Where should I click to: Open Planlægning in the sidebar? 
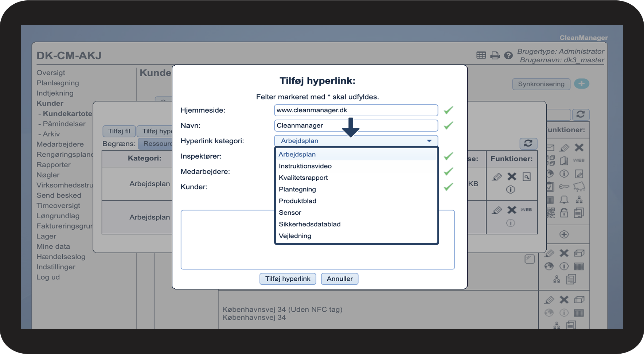(58, 83)
